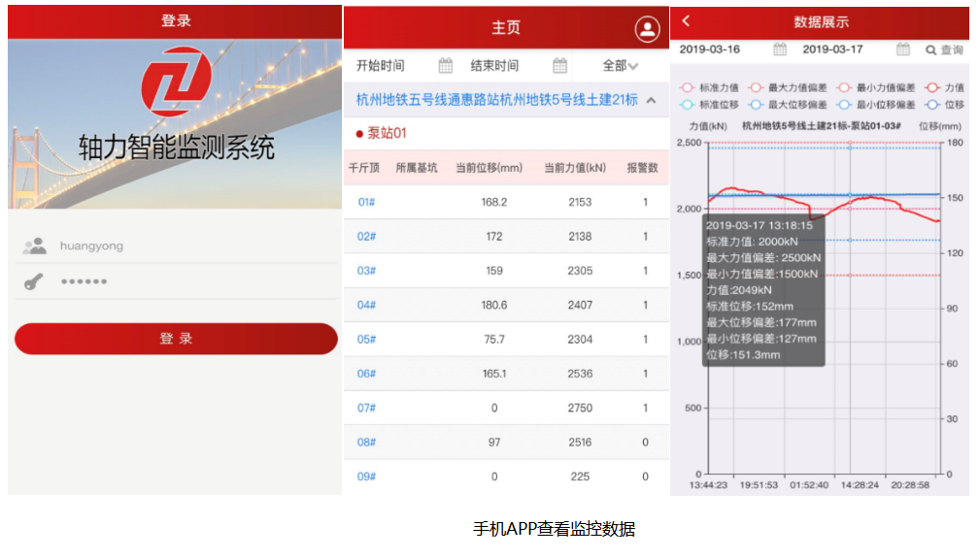This screenshot has width=980, height=559.
Task: Toggle 标准位移 legend series
Action: (x=709, y=104)
